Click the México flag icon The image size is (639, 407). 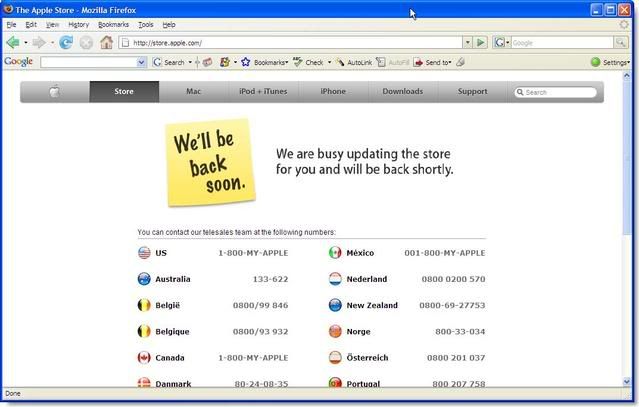(x=335, y=253)
